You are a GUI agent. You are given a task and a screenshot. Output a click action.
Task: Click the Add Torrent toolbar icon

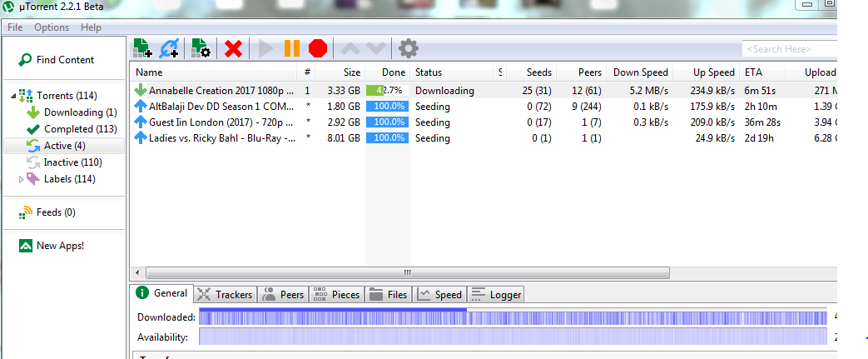143,48
